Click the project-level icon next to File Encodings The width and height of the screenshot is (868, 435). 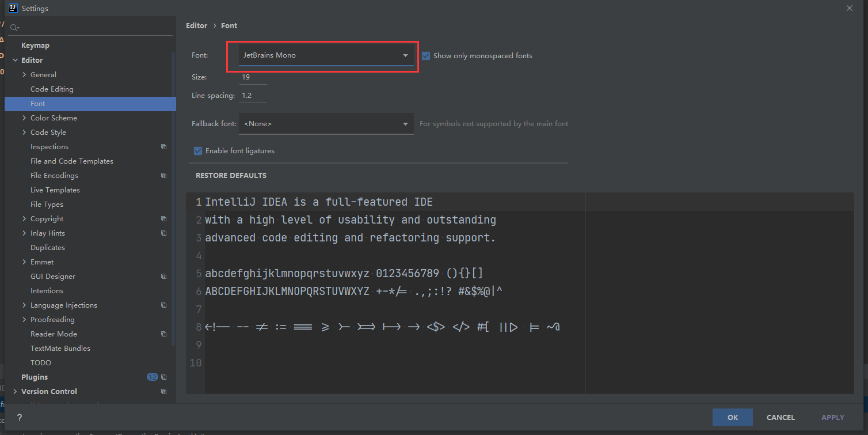[164, 176]
